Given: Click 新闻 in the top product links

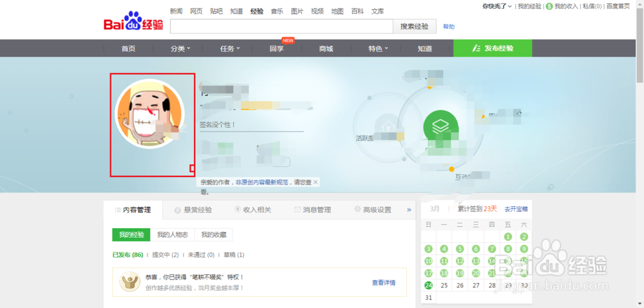Looking at the screenshot, I should pyautogui.click(x=176, y=12).
